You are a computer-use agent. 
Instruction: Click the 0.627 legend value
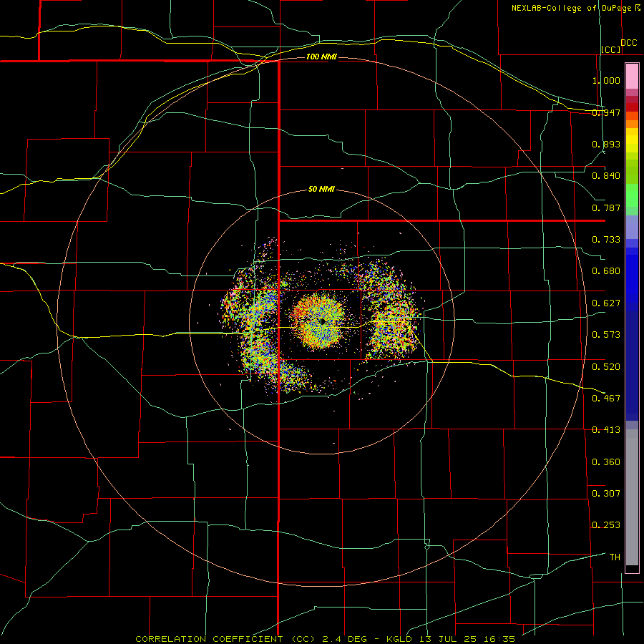[x=606, y=303]
